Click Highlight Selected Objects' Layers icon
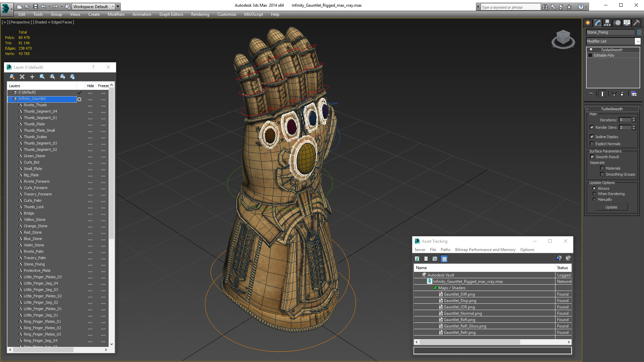 (x=52, y=77)
